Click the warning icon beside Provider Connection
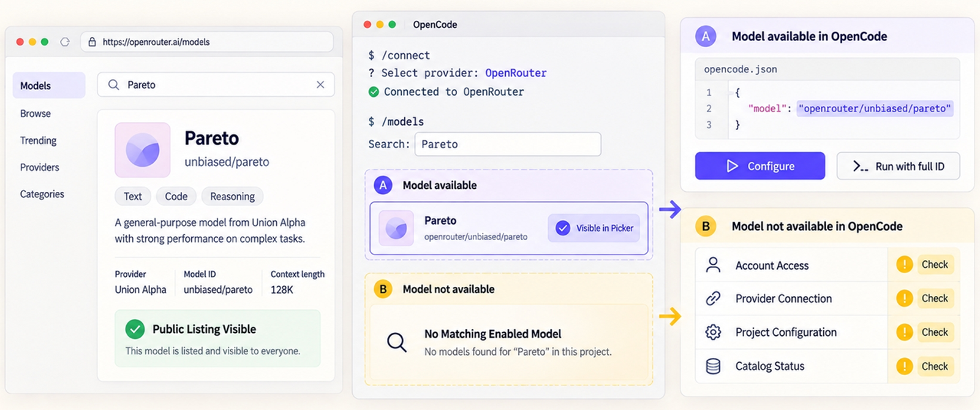 (x=905, y=298)
